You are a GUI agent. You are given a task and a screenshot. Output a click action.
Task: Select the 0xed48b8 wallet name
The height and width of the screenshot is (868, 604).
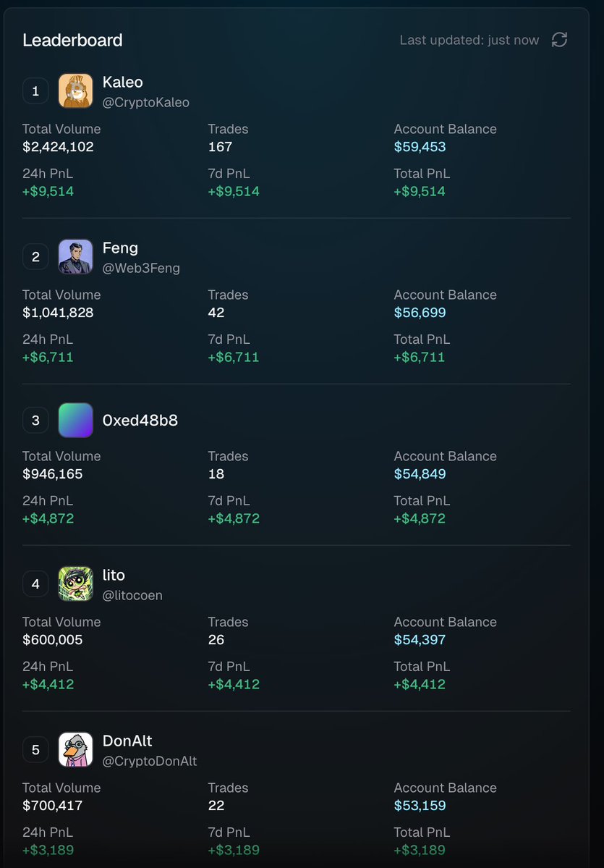(x=140, y=420)
